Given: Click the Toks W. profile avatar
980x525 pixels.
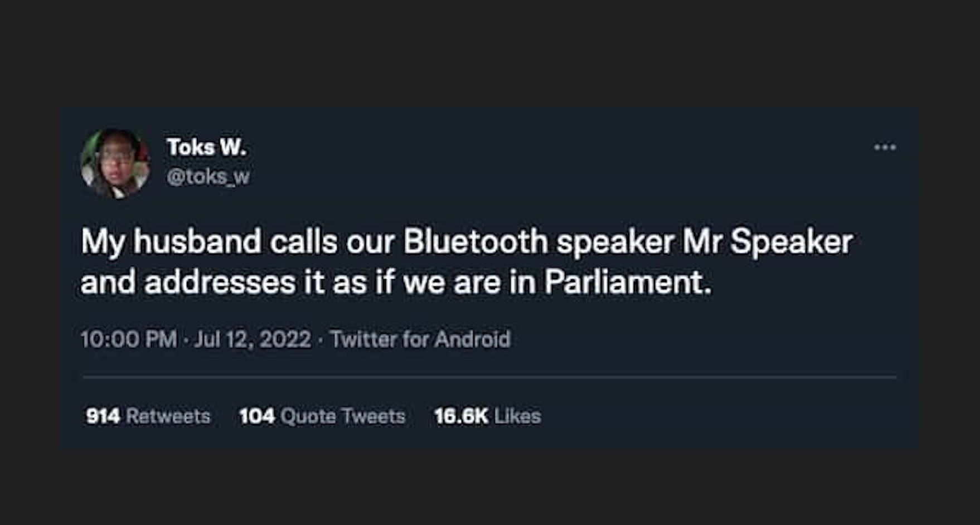Looking at the screenshot, I should tap(115, 163).
